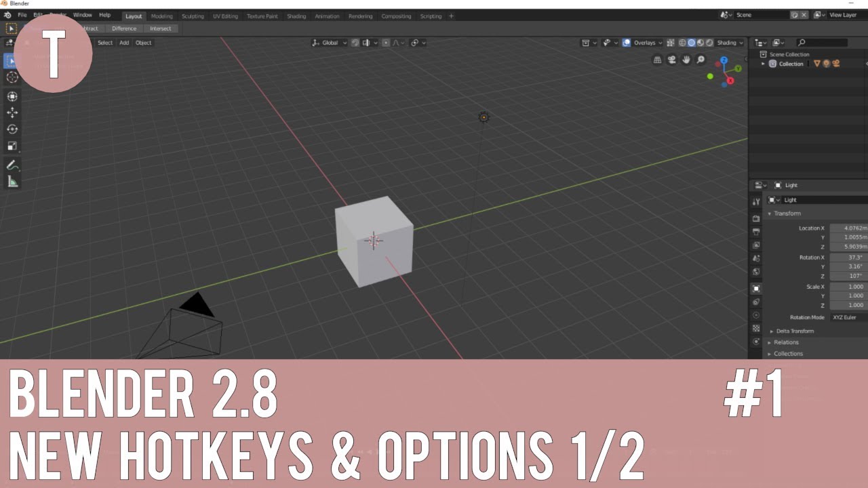Enable wireframe shading mode
This screenshot has height=488, width=868.
tap(684, 43)
